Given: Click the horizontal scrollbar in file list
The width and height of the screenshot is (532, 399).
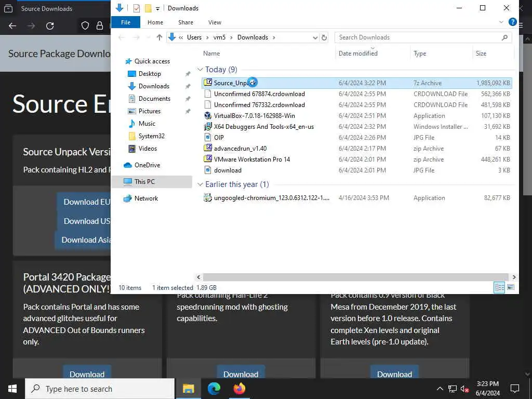Looking at the screenshot, I should 355,277.
